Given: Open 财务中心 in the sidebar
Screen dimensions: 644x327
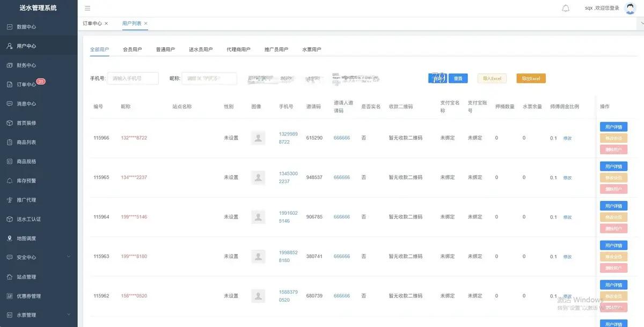Looking at the screenshot, I should pos(39,66).
